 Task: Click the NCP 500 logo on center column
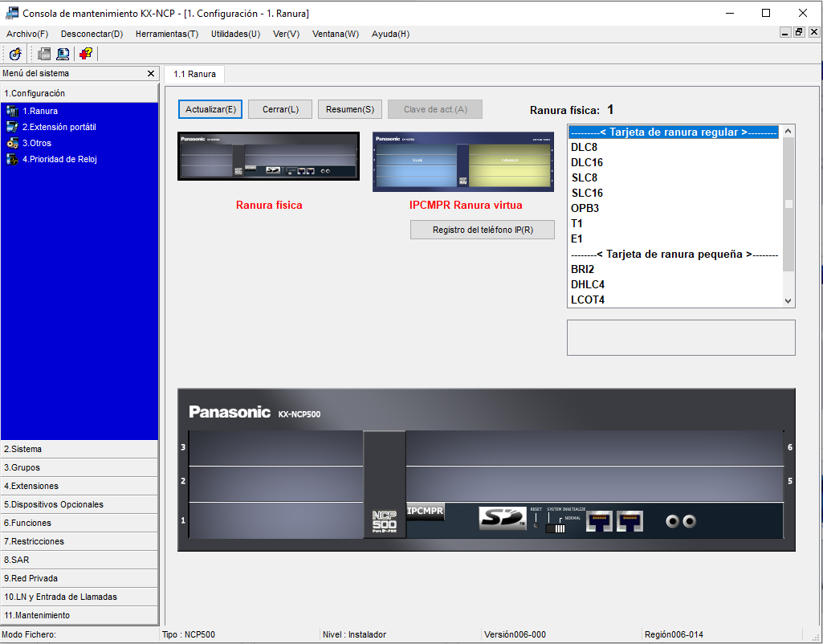click(385, 521)
